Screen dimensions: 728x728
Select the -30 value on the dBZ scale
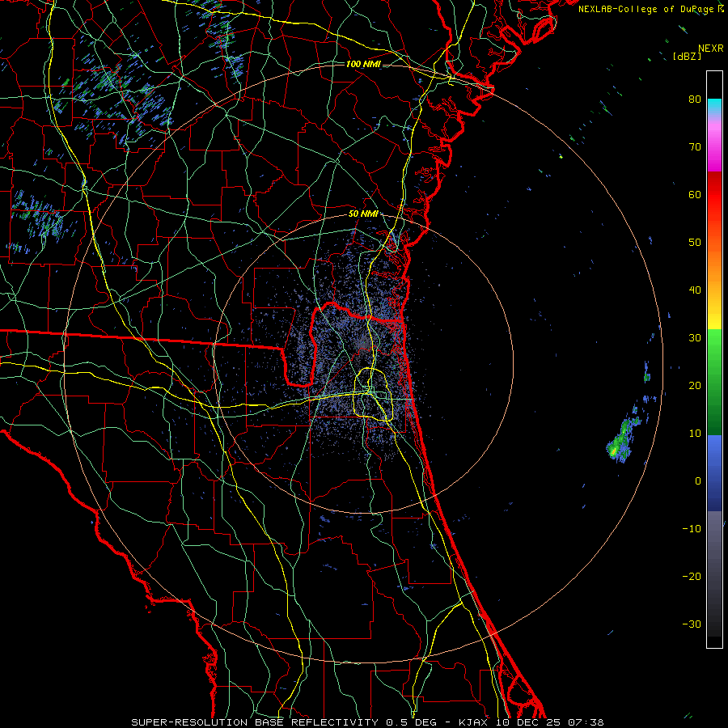[692, 624]
